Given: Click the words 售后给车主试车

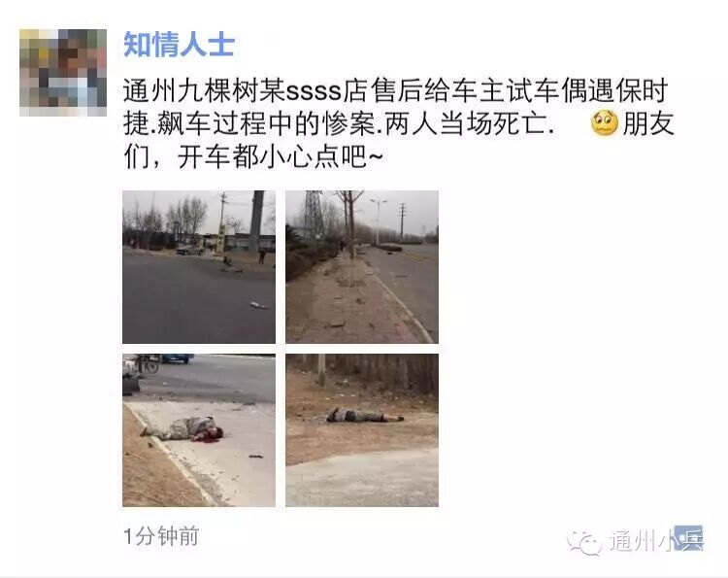Looking at the screenshot, I should 464,90.
